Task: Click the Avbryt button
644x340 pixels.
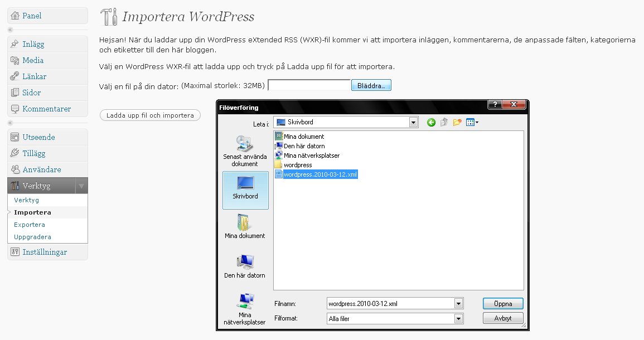Action: (x=503, y=318)
